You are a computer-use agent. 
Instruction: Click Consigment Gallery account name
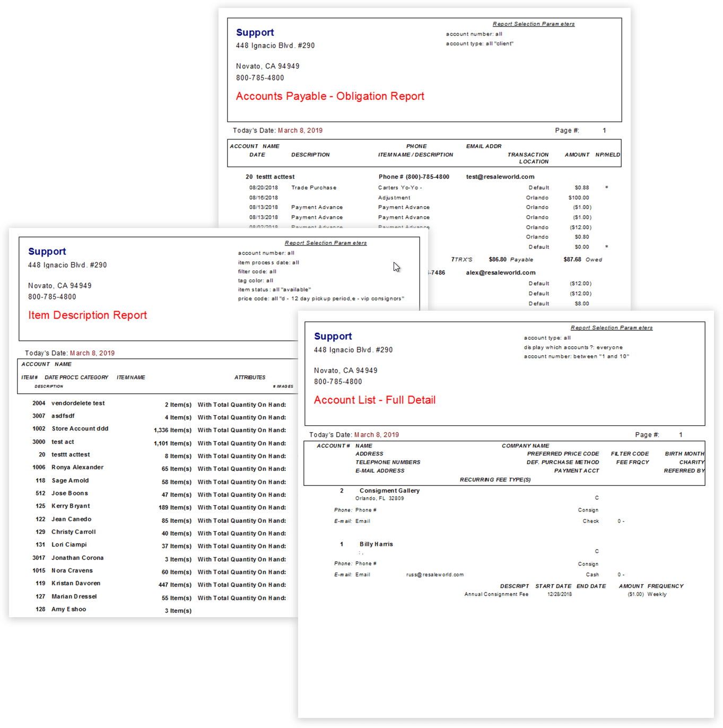pos(389,491)
